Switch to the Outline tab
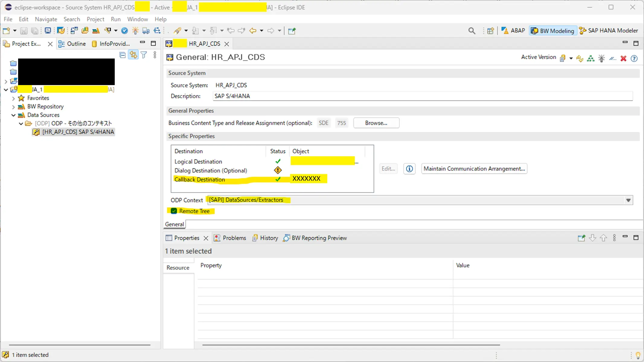 (x=72, y=44)
